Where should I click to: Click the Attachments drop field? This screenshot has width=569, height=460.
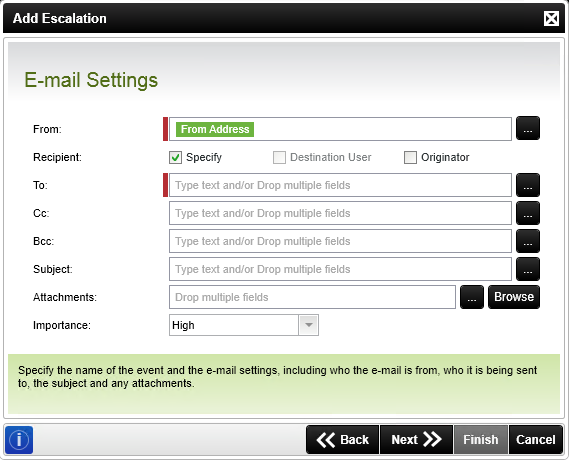312,297
